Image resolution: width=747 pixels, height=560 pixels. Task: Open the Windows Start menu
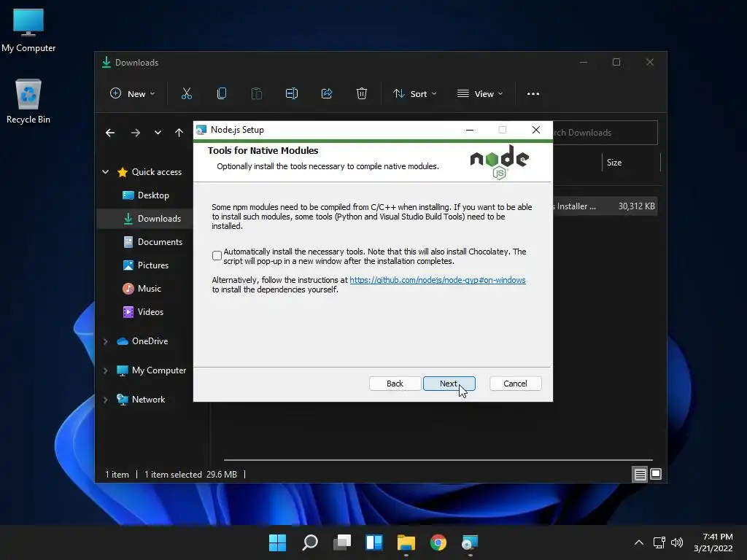click(277, 542)
